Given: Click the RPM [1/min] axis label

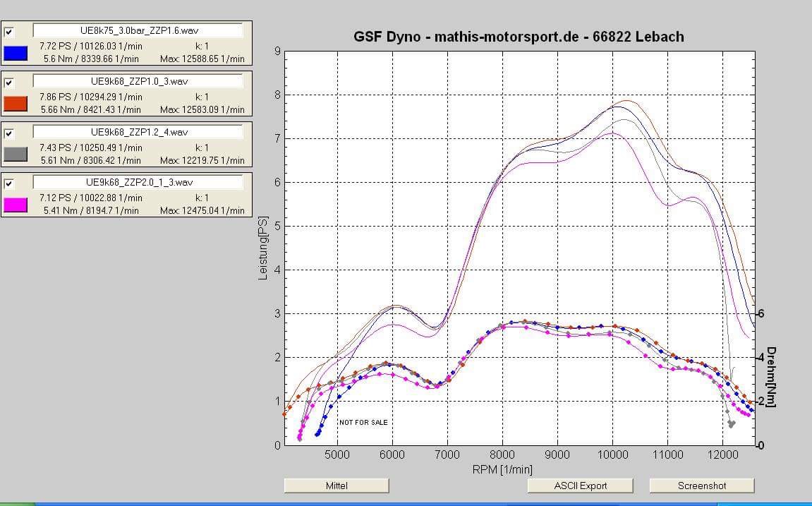Looking at the screenshot, I should coord(504,469).
